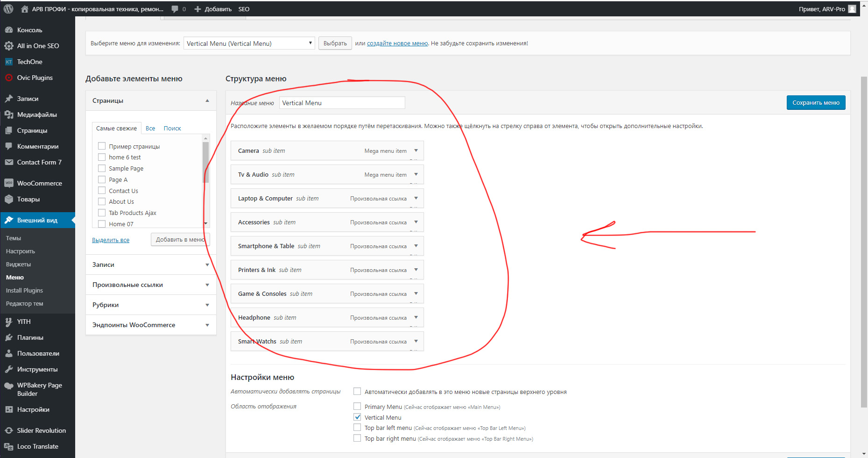
Task: Open the menu selection dropdown
Action: point(249,43)
